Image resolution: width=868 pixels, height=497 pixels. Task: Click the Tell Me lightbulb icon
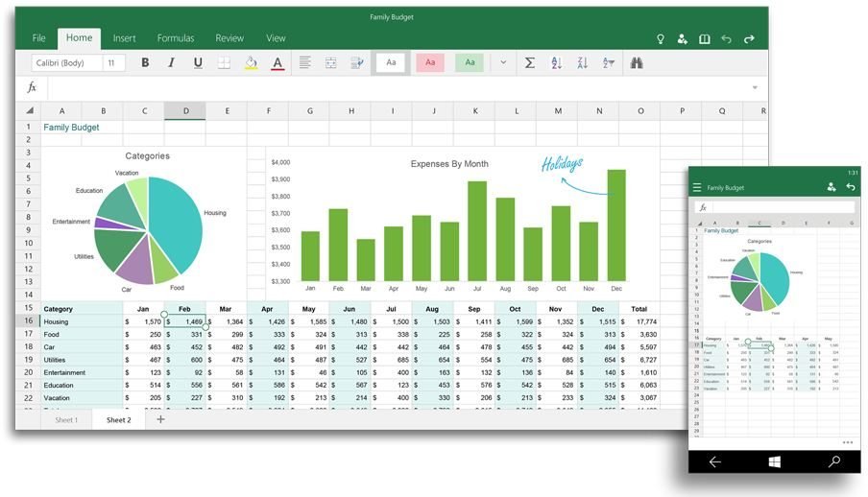pos(661,38)
